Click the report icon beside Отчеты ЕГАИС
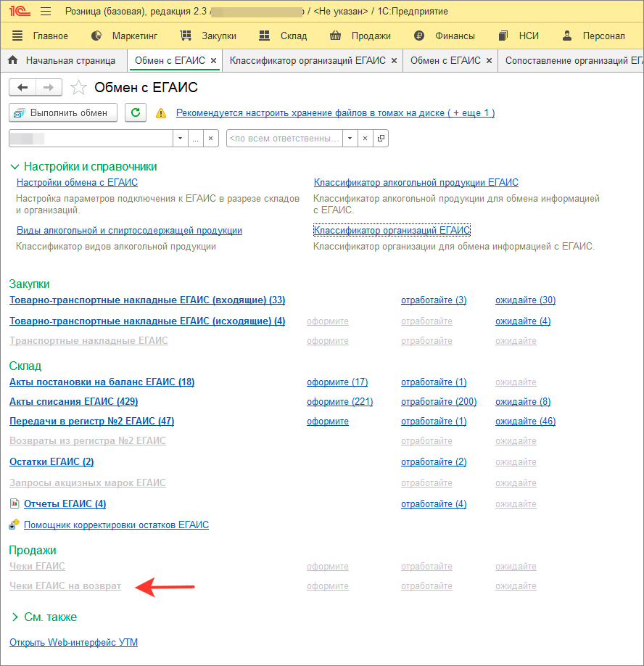This screenshot has height=666, width=644. (x=15, y=503)
